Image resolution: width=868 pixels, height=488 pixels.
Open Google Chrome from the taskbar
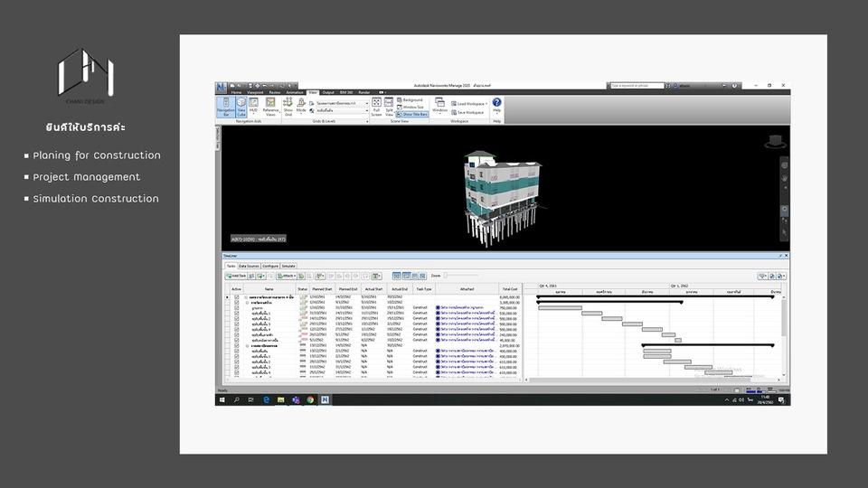click(x=310, y=399)
